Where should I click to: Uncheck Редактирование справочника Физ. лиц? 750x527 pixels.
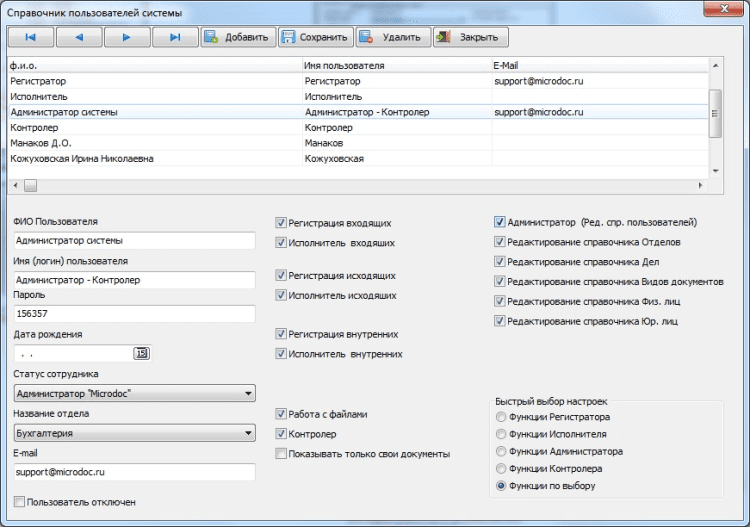coord(500,301)
